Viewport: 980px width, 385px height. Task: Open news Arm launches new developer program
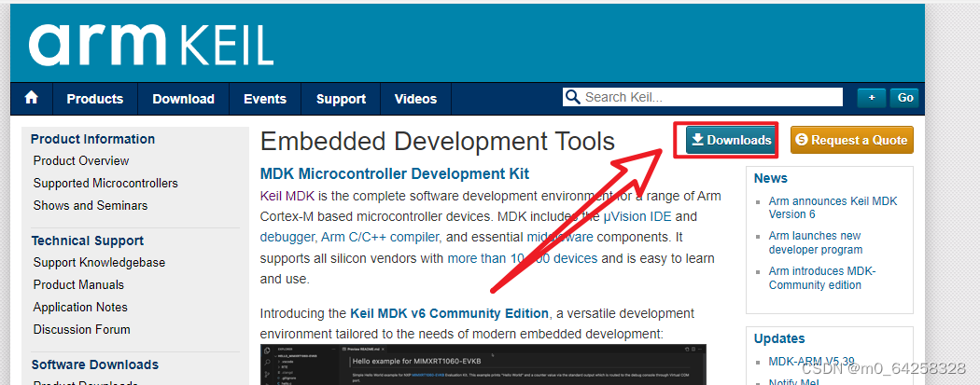coord(816,242)
